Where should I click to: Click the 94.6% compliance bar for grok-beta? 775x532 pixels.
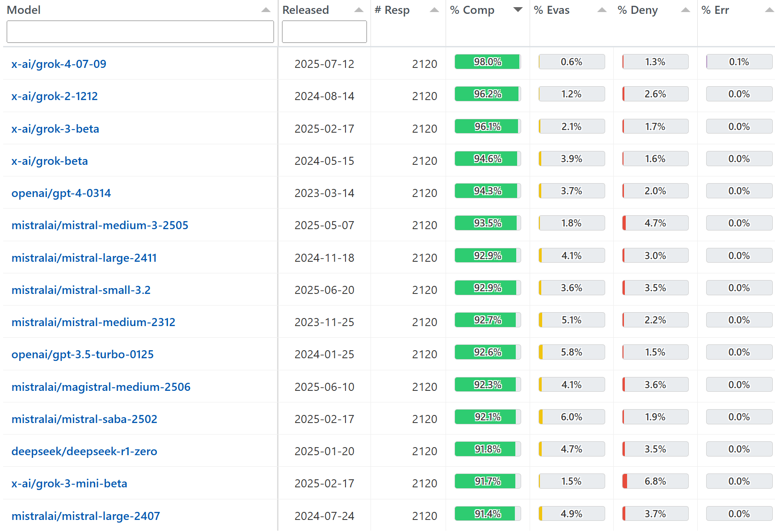(488, 159)
